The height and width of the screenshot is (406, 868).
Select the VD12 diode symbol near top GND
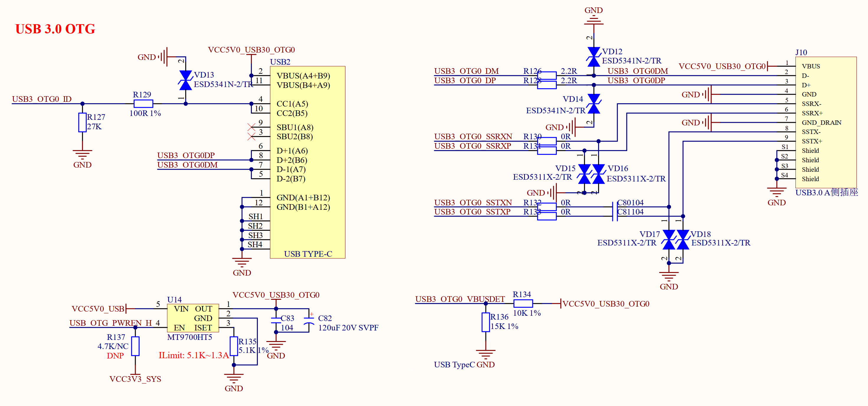click(593, 57)
